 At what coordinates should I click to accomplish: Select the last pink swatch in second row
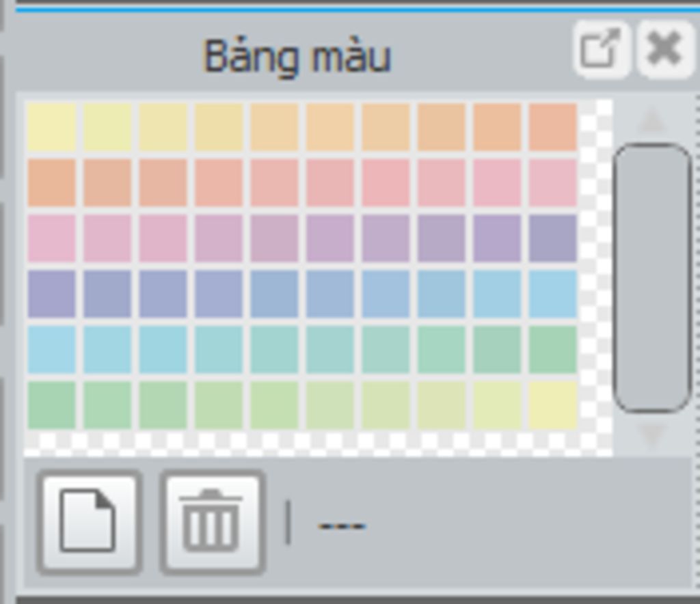552,183
